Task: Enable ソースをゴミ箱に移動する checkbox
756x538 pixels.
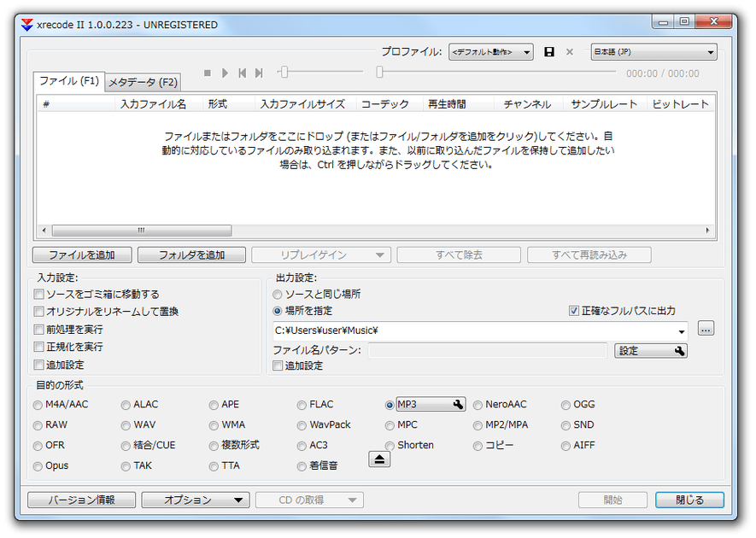Action: (39, 294)
